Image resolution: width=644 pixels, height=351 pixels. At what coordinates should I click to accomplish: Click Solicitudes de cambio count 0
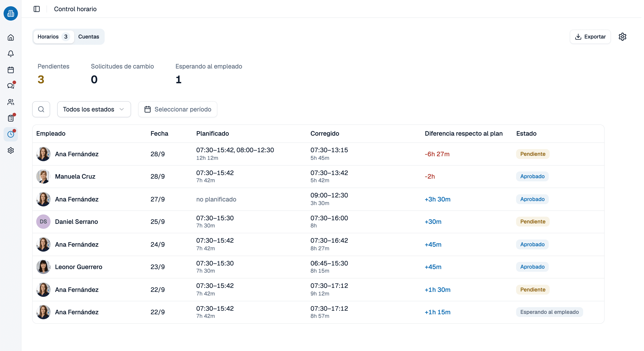[x=94, y=80]
